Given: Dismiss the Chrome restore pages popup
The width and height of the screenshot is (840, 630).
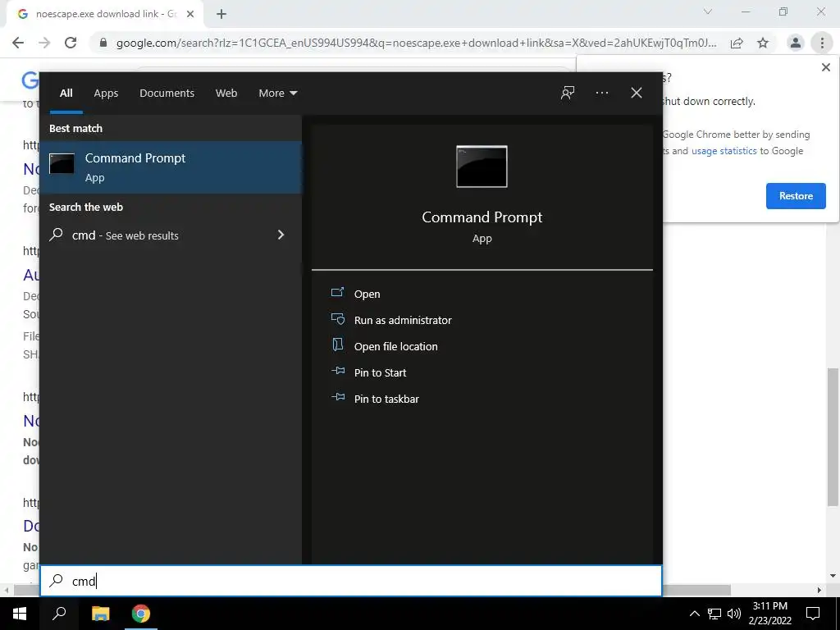Looking at the screenshot, I should 825,67.
